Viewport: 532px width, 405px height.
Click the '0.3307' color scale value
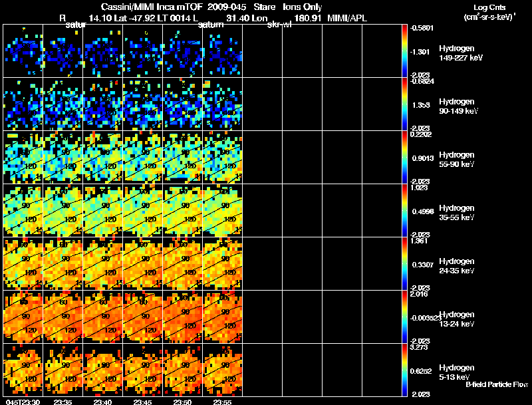(x=423, y=265)
